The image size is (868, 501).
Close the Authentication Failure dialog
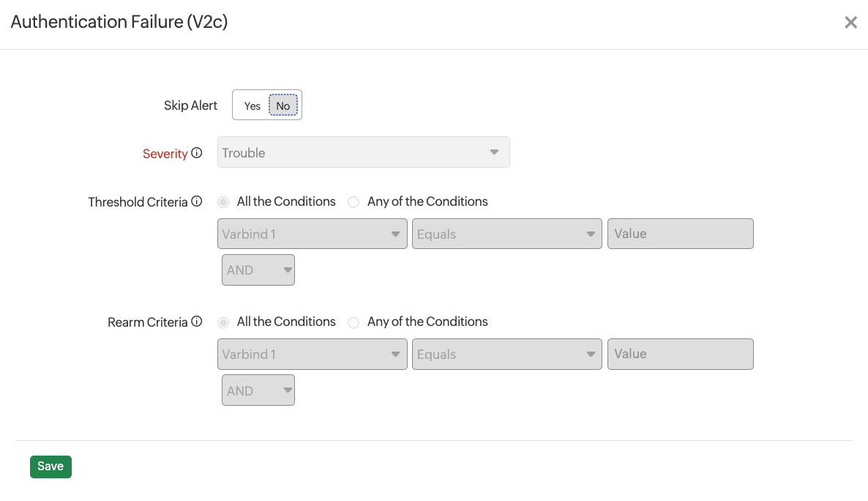850,23
